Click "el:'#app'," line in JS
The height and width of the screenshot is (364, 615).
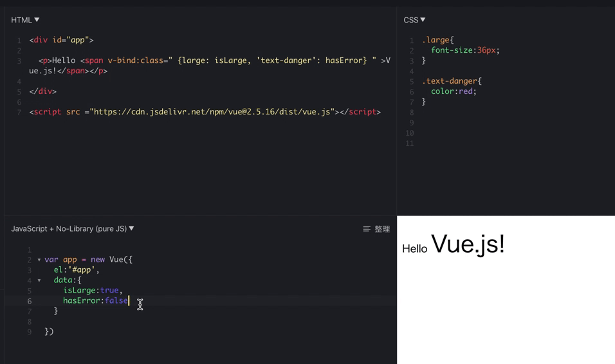(77, 270)
